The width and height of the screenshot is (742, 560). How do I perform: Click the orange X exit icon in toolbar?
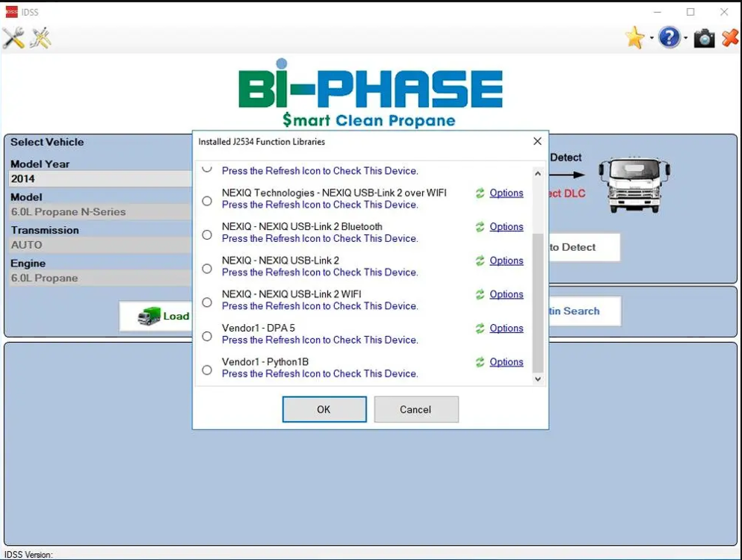pyautogui.click(x=730, y=38)
